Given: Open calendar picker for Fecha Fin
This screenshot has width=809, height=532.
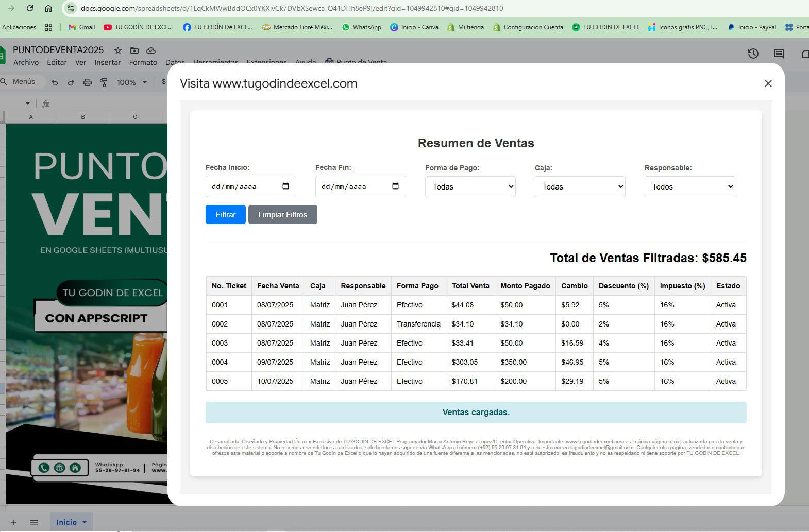Looking at the screenshot, I should tap(396, 186).
